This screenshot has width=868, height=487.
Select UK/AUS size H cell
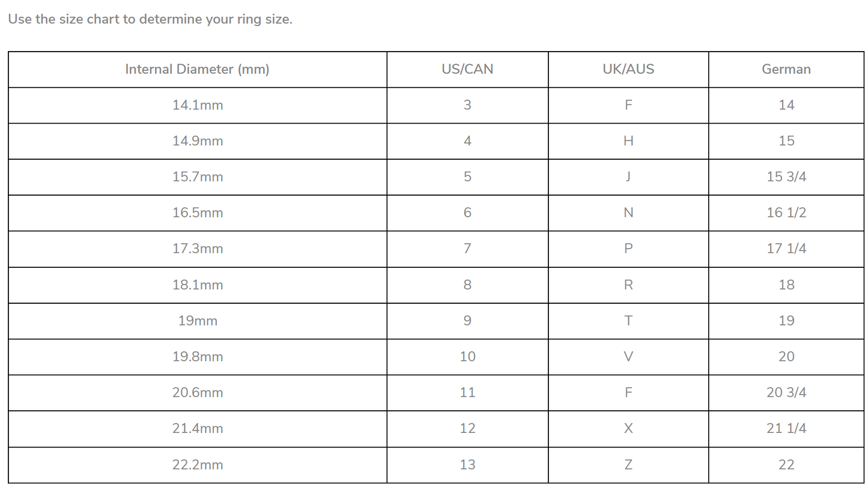point(628,141)
